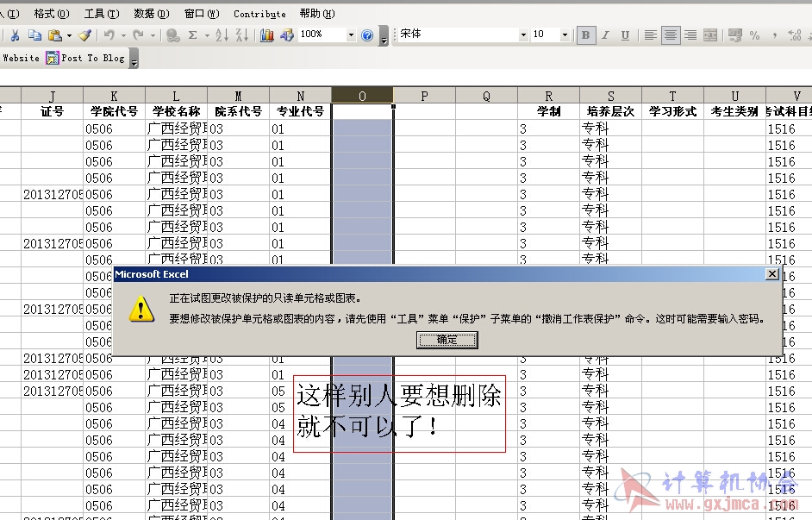The image size is (812, 520).
Task: Open the 数据(D) menu
Action: [152, 14]
